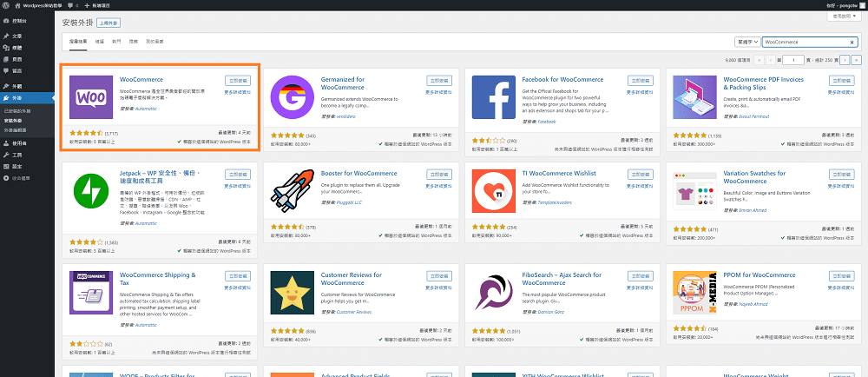Click the Facebook f plugin logo
The height and width of the screenshot is (377, 868).
(494, 97)
